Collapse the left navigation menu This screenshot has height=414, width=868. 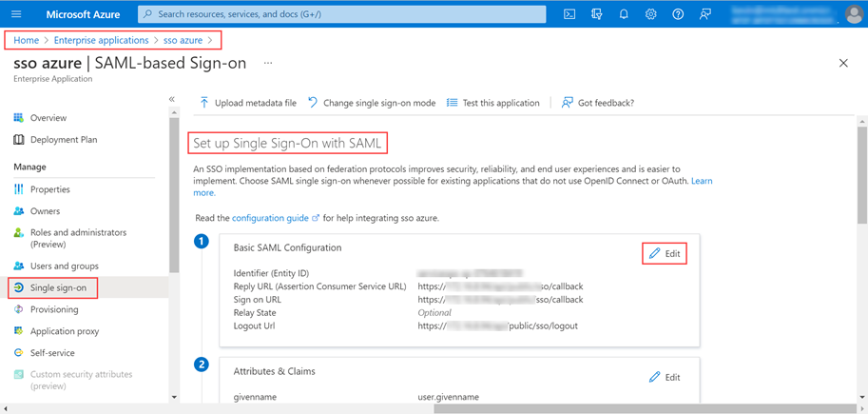(x=172, y=99)
